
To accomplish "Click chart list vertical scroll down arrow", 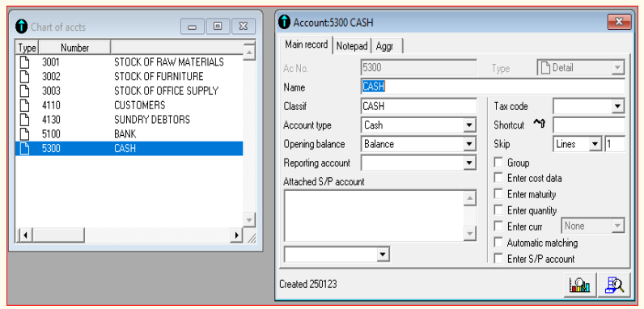I will [x=249, y=219].
